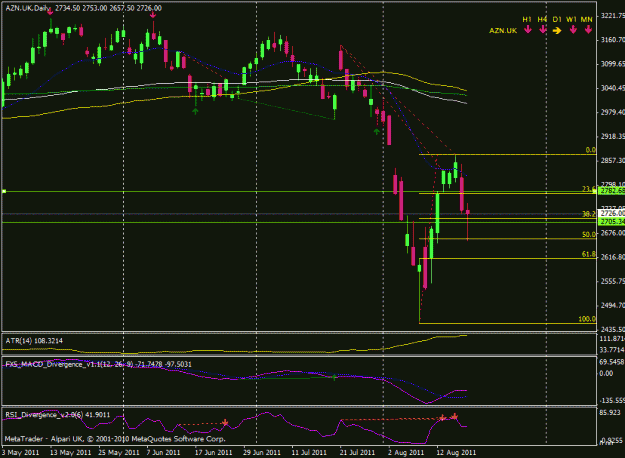Click the -135.559 MACD scale value
Image resolution: width=625 pixels, height=458 pixels.
tap(612, 400)
